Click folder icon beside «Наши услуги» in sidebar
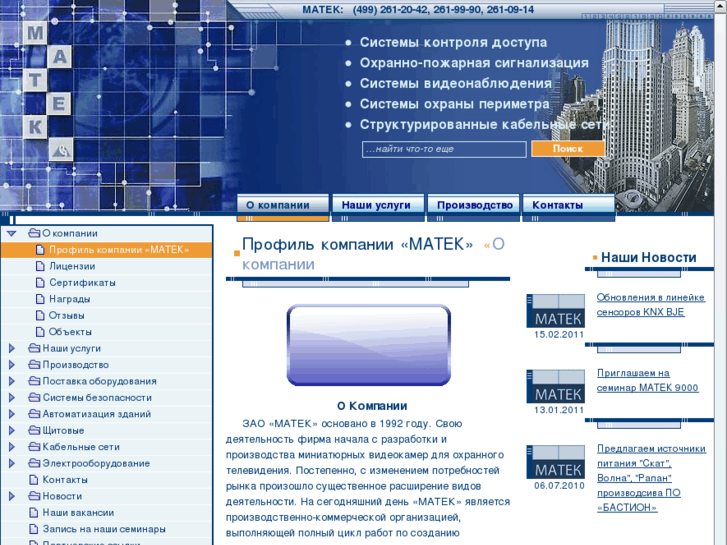This screenshot has height=545, width=727. pyautogui.click(x=34, y=348)
